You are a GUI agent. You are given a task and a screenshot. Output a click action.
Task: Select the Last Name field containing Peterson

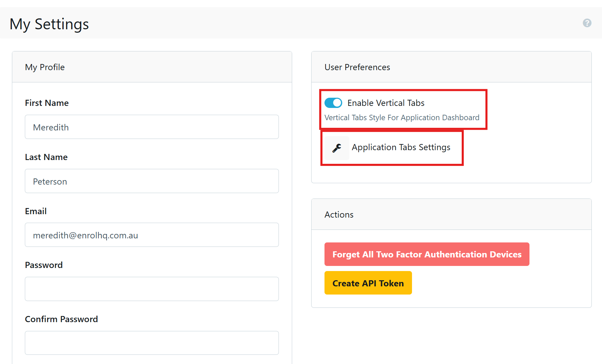pyautogui.click(x=152, y=181)
